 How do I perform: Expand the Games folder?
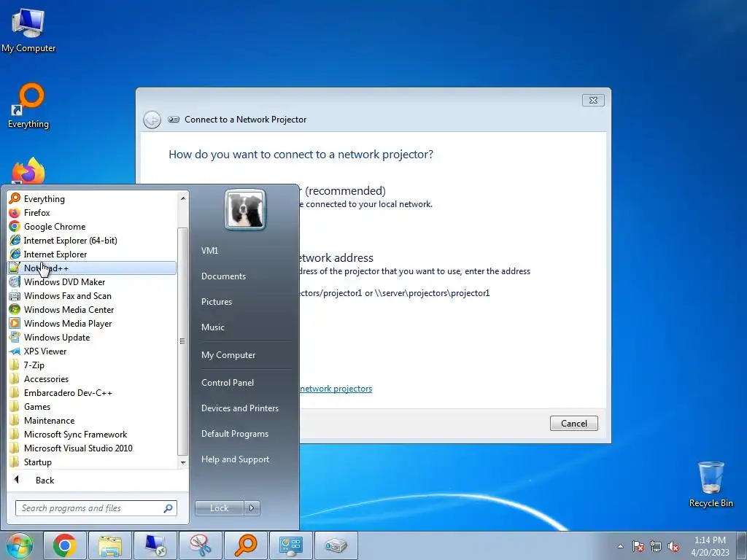click(92, 406)
